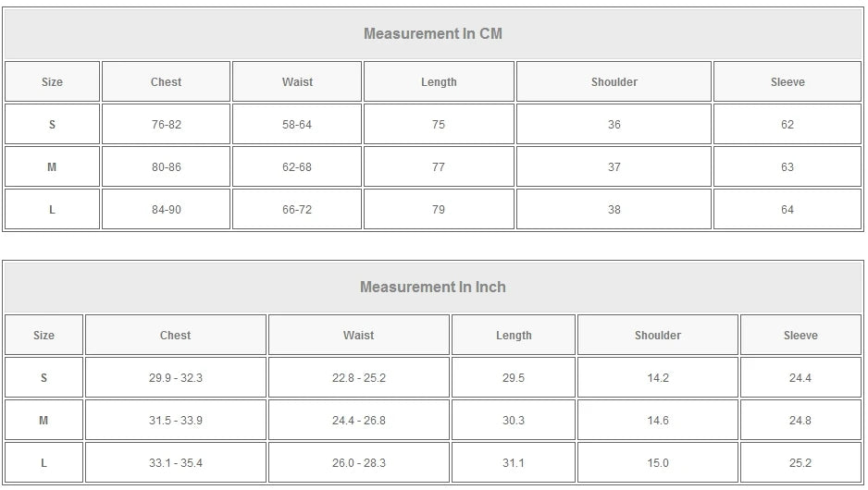Click the 58-64 waist cell
The width and height of the screenshot is (868, 490).
(297, 125)
